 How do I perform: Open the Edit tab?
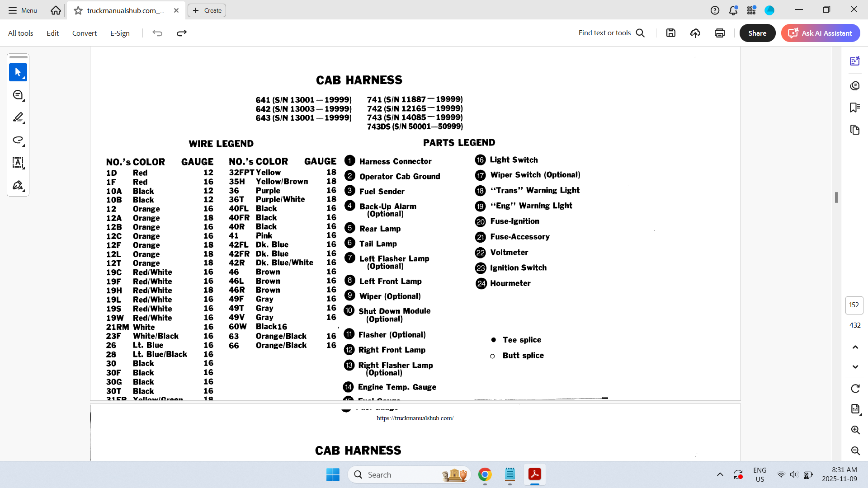[x=52, y=33]
